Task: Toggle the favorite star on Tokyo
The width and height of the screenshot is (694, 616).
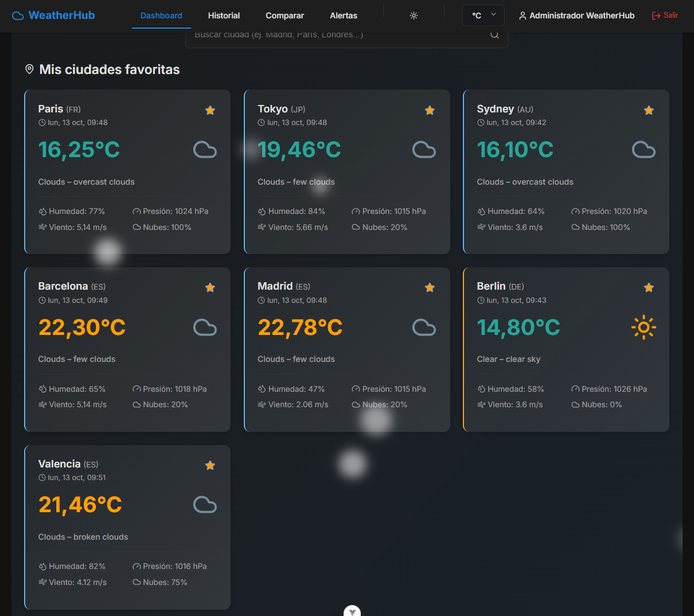Action: 430,110
